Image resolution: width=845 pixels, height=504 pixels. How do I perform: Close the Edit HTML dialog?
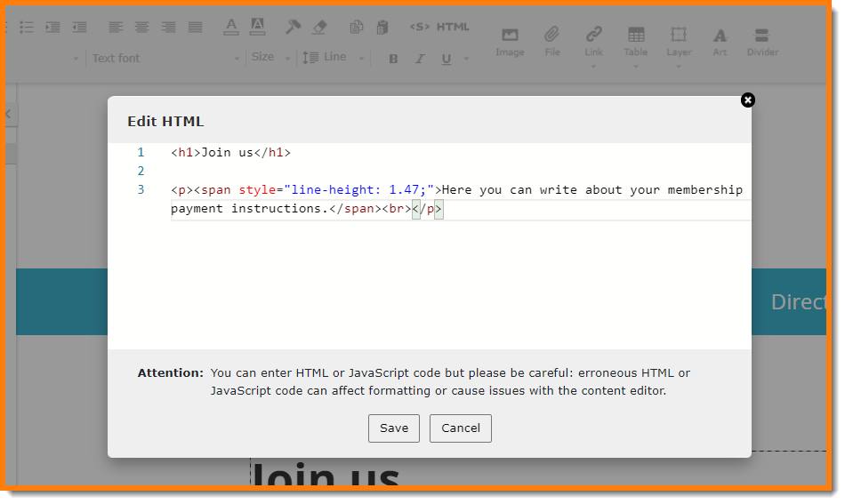[747, 100]
